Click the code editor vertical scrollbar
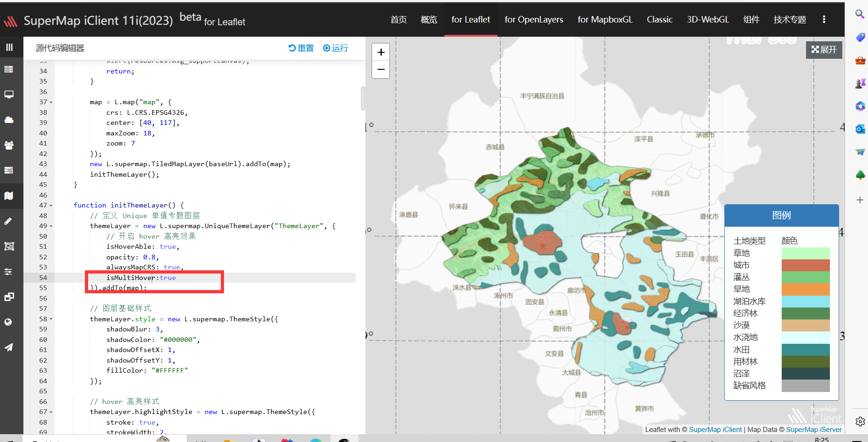 (363, 98)
